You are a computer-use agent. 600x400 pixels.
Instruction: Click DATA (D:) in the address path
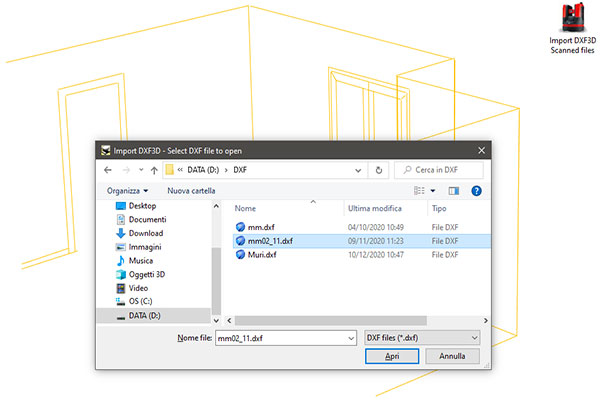click(203, 170)
